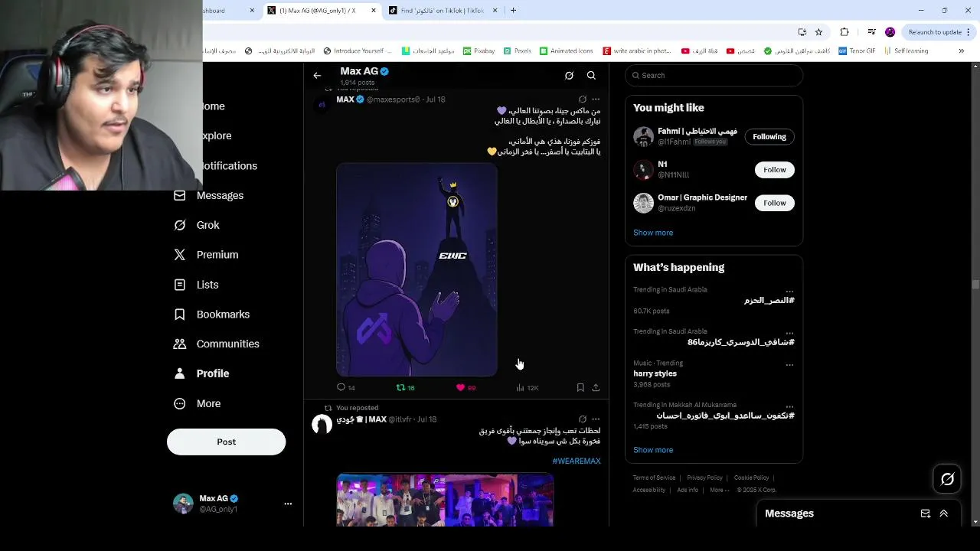Open Grok explain on MAX esports post
Screen dimensions: 980x551
click(x=583, y=99)
